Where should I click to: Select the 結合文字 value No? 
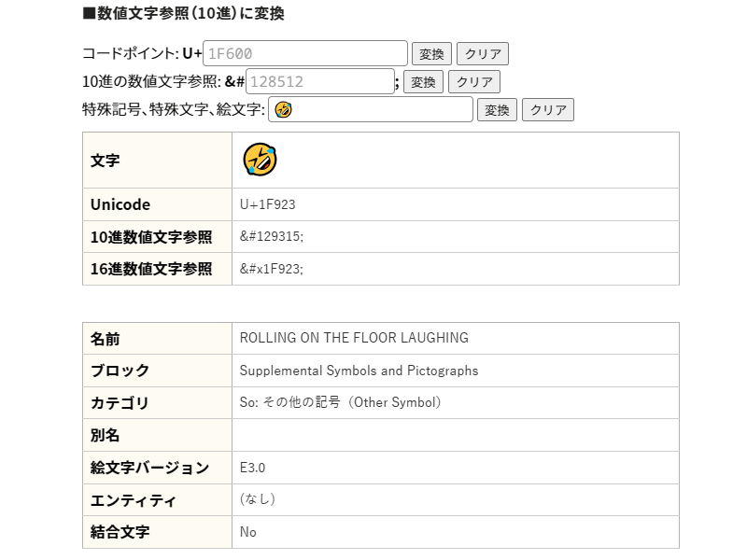coord(248,532)
